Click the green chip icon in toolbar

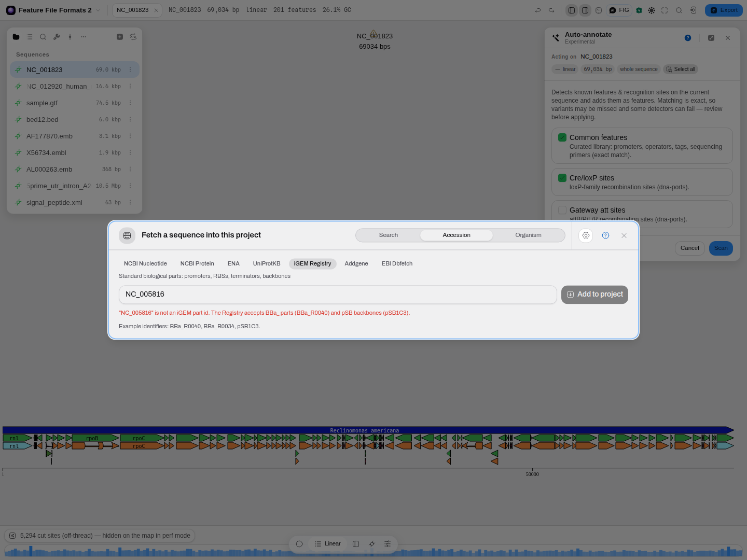(639, 10)
